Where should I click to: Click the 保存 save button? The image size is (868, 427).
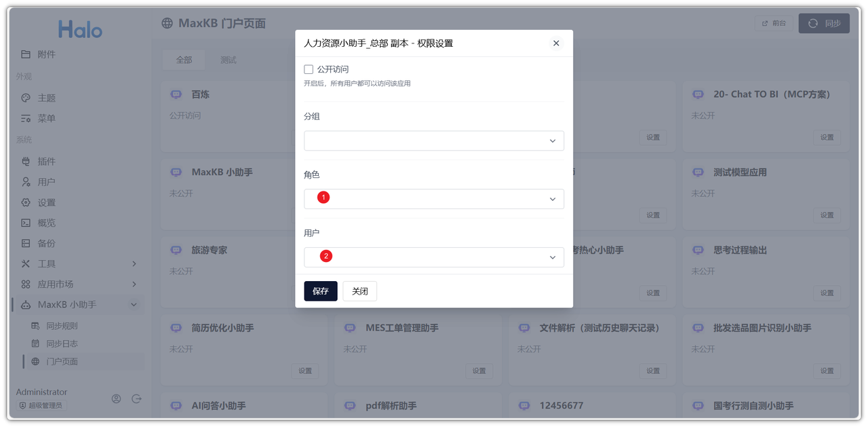320,291
